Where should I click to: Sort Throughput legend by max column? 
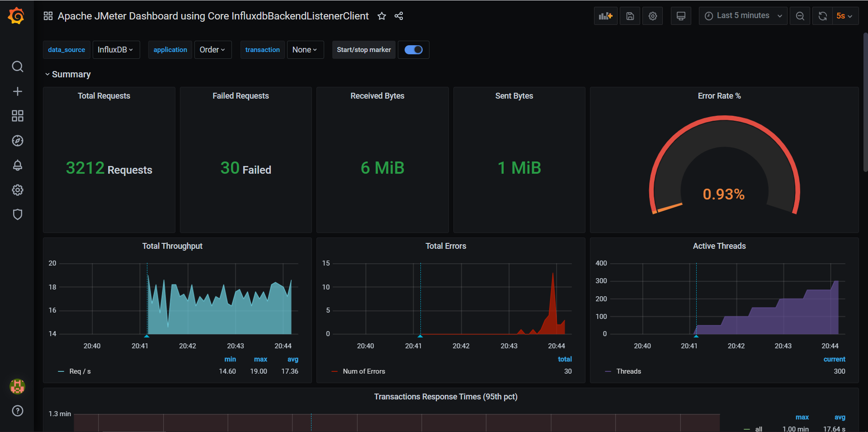(260, 359)
